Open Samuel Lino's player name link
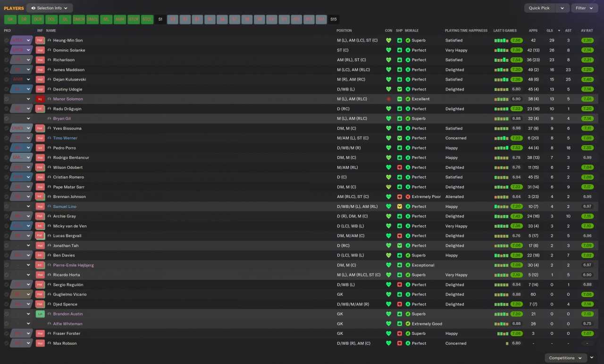The width and height of the screenshot is (604, 364). click(x=65, y=207)
